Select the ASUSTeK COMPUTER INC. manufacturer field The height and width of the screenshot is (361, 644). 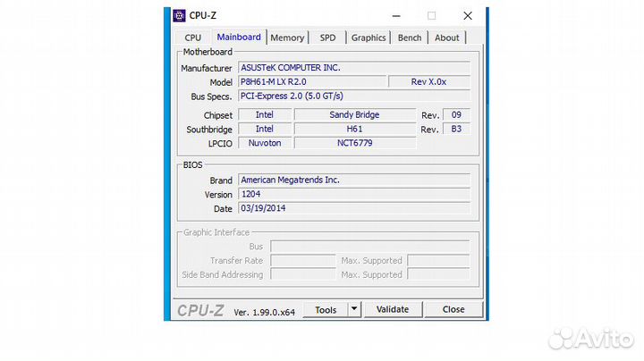354,68
